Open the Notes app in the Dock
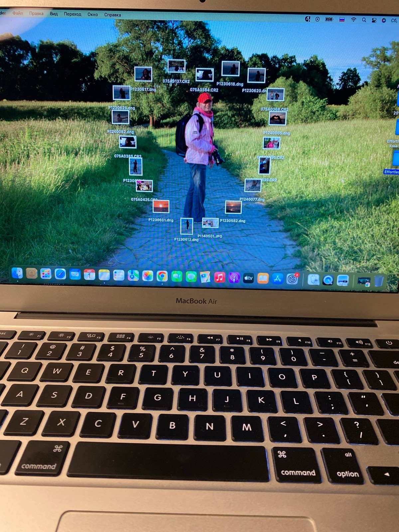 [x=104, y=275]
